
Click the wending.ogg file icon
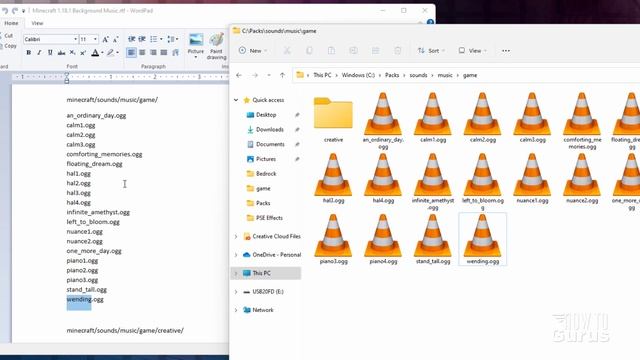482,236
